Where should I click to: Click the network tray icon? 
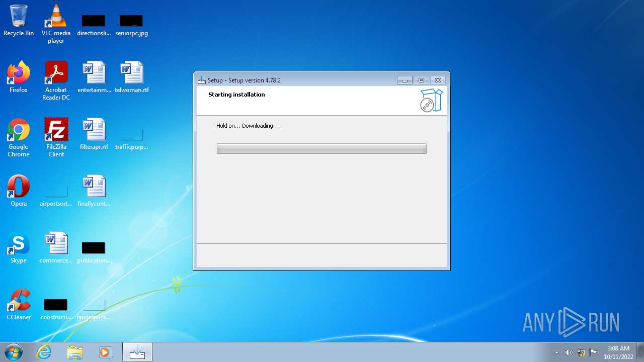[581, 352]
